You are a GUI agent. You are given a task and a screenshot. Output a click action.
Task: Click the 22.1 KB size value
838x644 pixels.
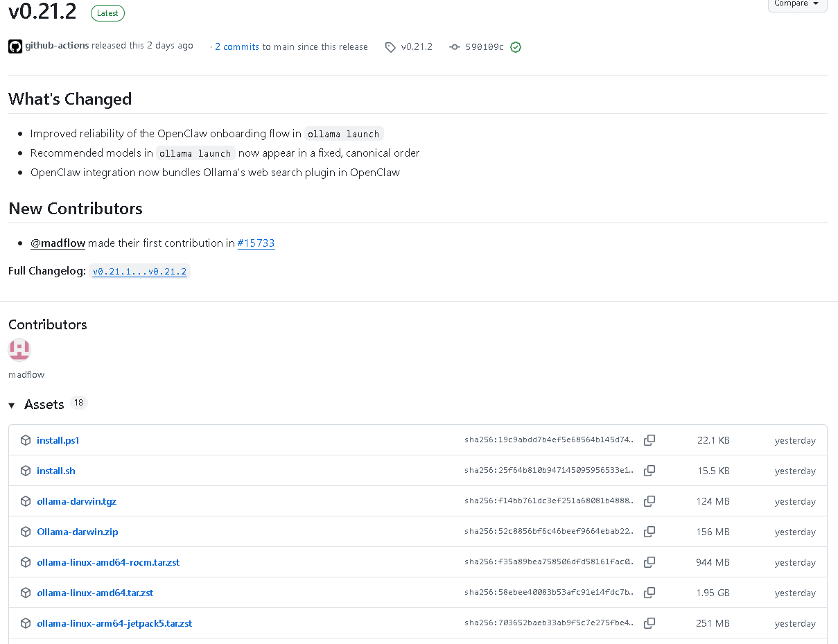click(x=713, y=440)
